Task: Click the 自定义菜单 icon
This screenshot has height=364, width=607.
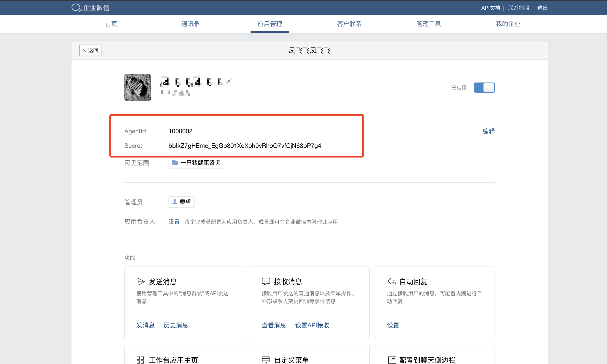Action: coord(266,360)
